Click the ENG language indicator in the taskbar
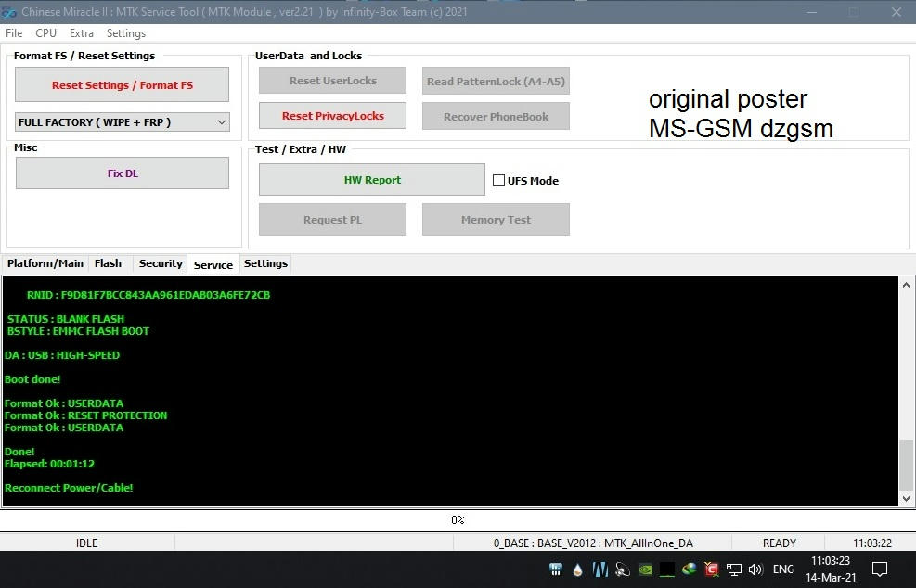The width and height of the screenshot is (916, 588). coord(783,569)
